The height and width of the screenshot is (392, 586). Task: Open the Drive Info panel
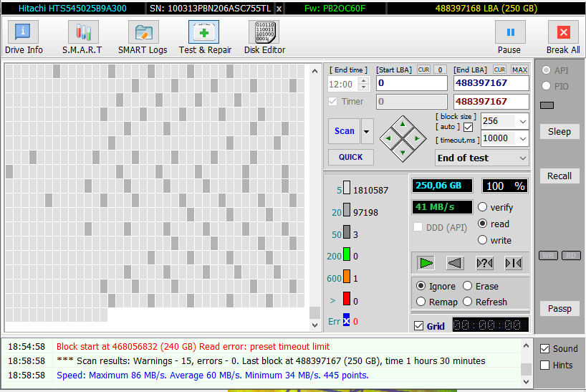24,38
